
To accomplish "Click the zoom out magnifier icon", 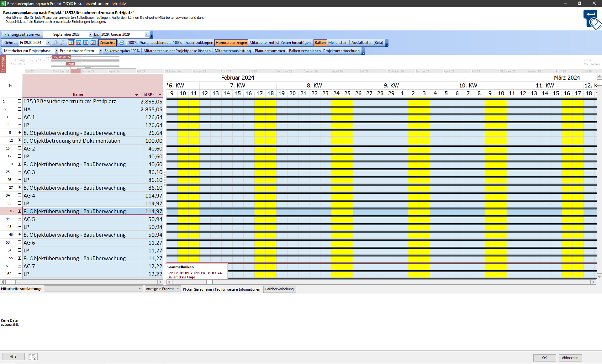I will pos(63,43).
